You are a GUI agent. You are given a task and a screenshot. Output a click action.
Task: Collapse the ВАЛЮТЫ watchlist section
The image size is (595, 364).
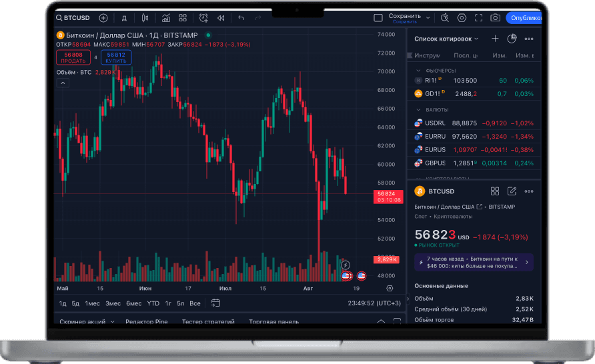coord(418,109)
